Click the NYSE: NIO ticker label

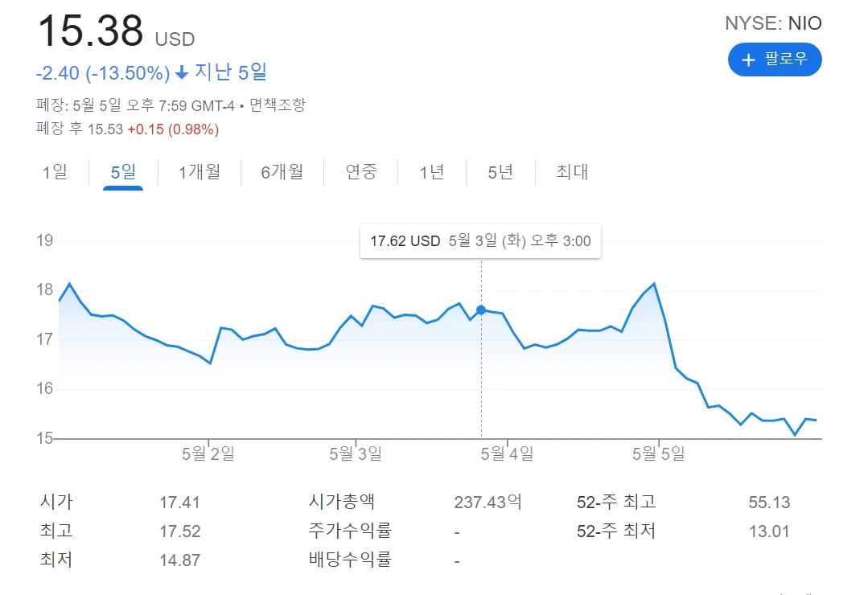(x=775, y=23)
